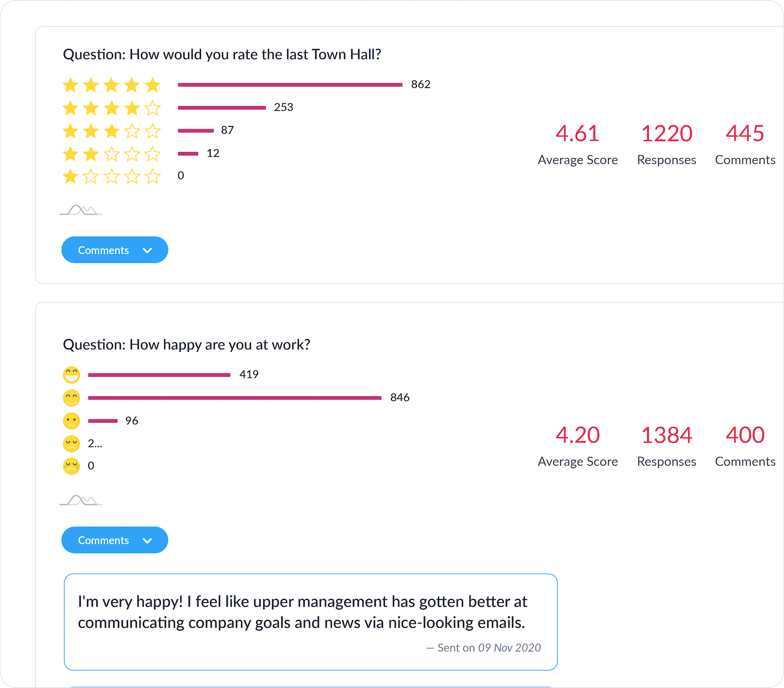784x688 pixels.
Task: Click the neutral face emoji
Action: [72, 420]
